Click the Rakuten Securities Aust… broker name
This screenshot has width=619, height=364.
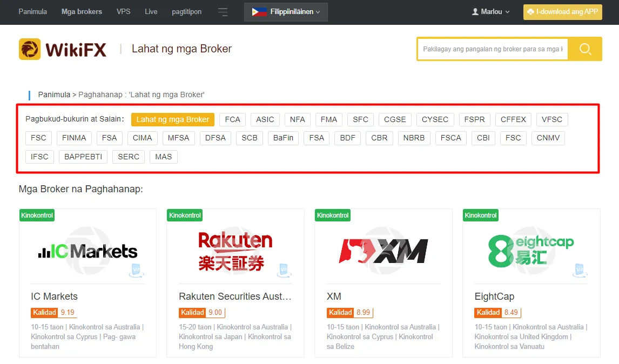(x=236, y=296)
